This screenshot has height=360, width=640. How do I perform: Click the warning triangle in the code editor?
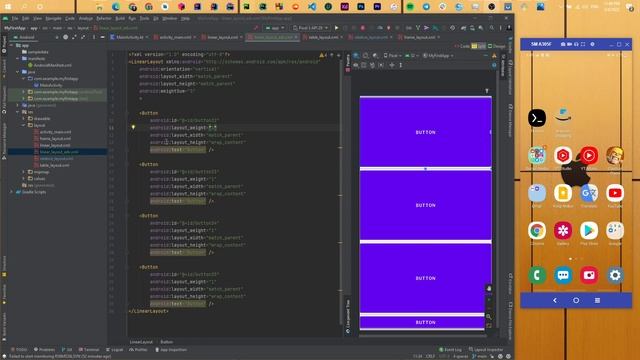click(322, 55)
